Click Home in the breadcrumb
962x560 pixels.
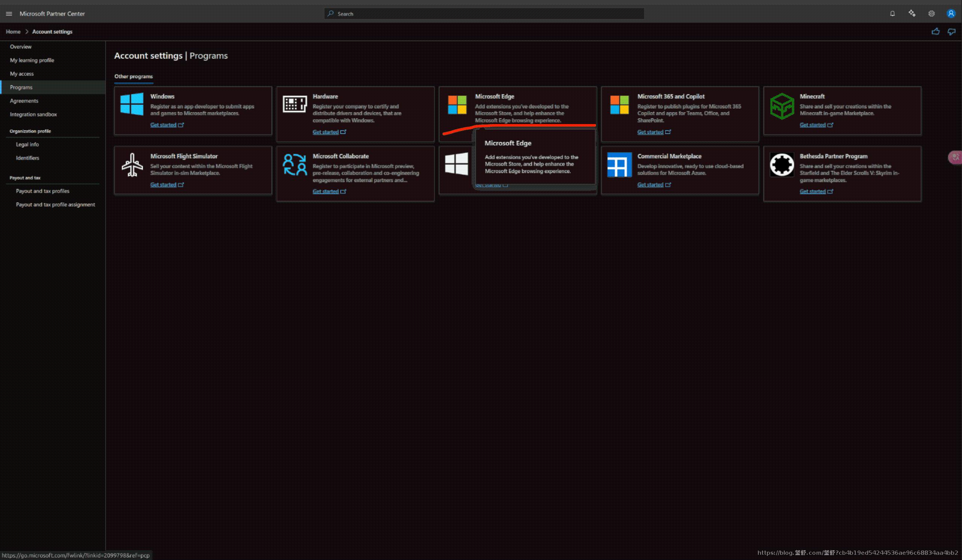pos(13,32)
